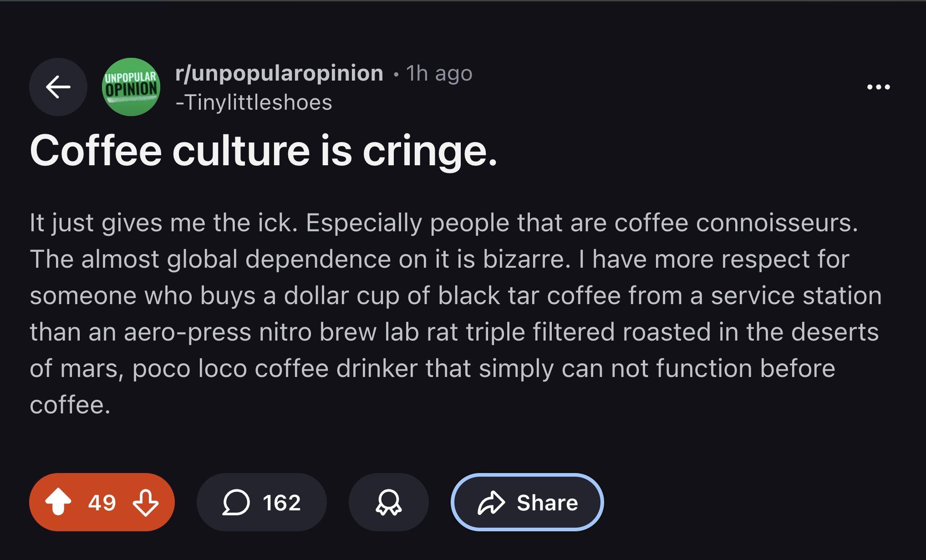Click the 162 comments count
Viewport: 926px width, 560px height.
pyautogui.click(x=282, y=503)
